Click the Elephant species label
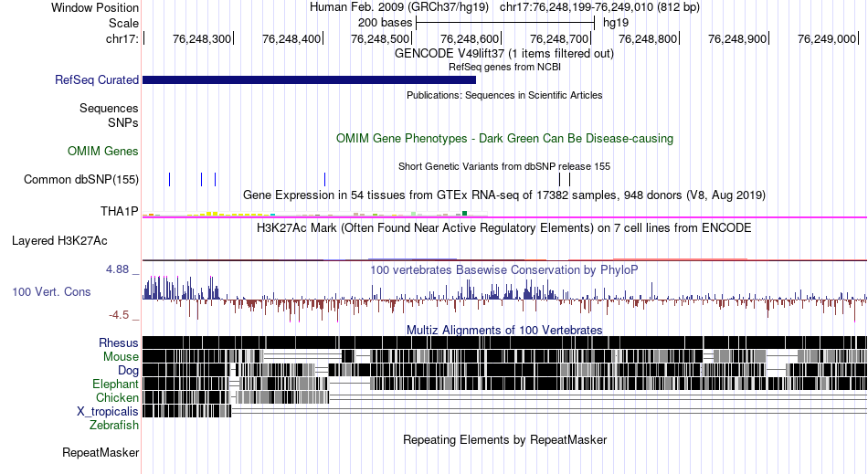The height and width of the screenshot is (474, 868). pyautogui.click(x=115, y=384)
